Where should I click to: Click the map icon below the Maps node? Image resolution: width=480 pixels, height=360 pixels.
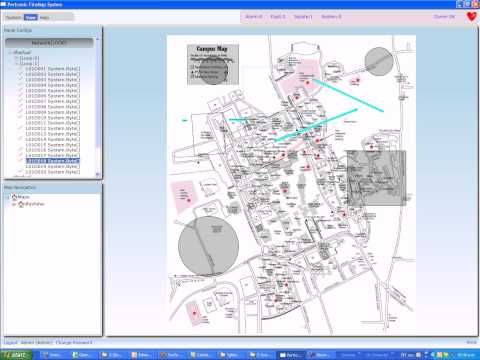pyautogui.click(x=21, y=204)
